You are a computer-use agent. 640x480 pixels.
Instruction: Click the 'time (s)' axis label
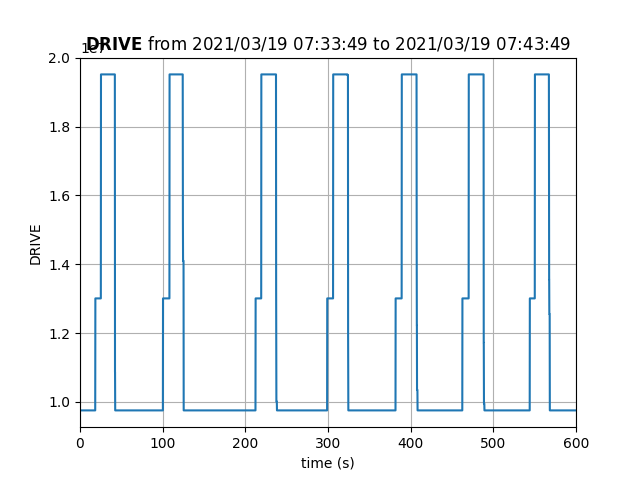(328, 463)
